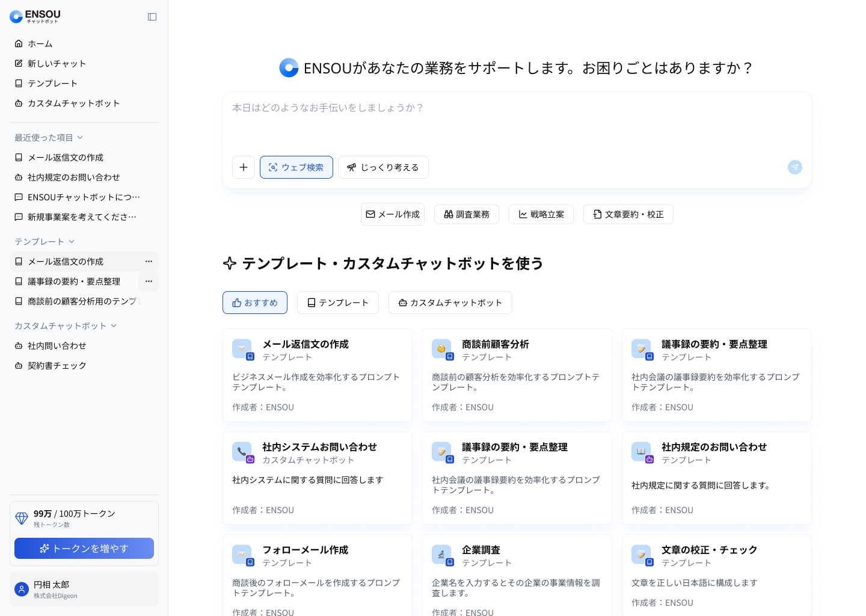Click the メール作成 quick action button
This screenshot has height=616, width=866.
point(393,214)
